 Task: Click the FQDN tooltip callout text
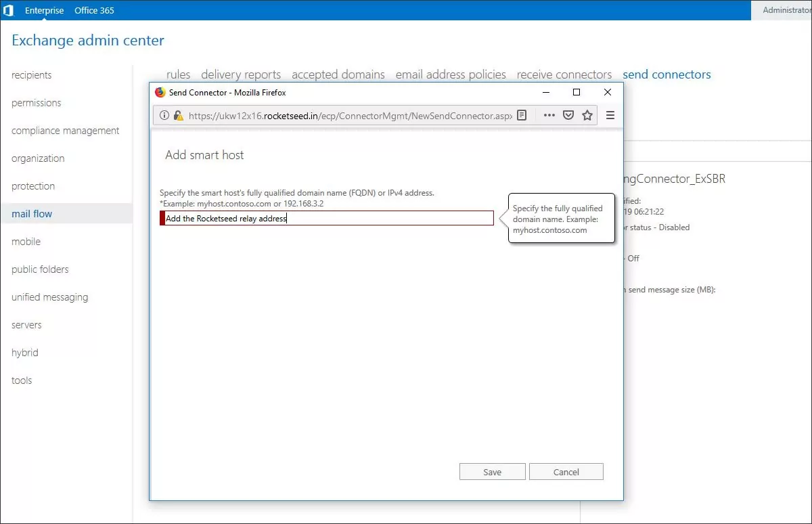point(558,219)
